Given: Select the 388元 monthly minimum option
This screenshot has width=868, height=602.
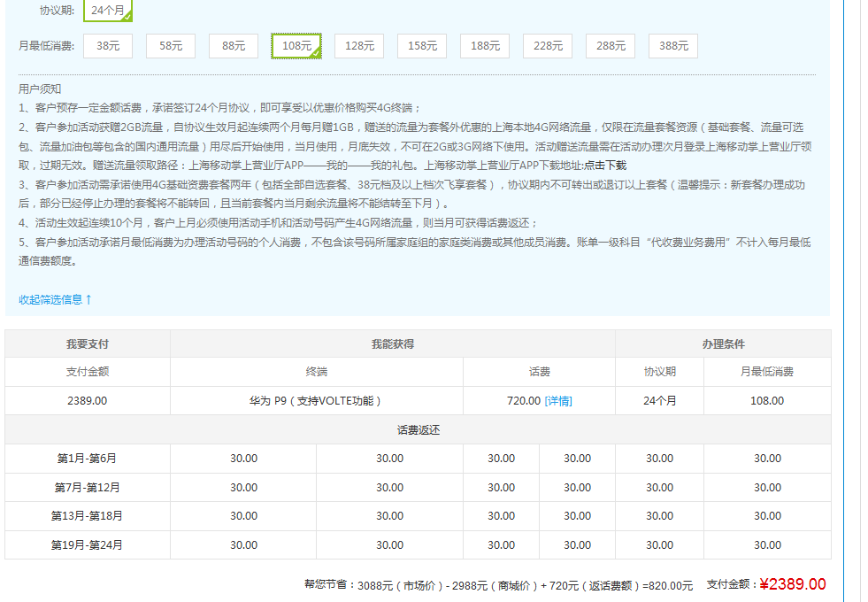Looking at the screenshot, I should click(673, 46).
